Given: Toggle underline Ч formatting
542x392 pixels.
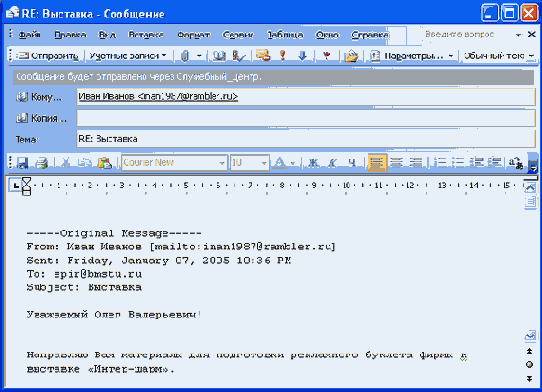Looking at the screenshot, I should point(352,162).
